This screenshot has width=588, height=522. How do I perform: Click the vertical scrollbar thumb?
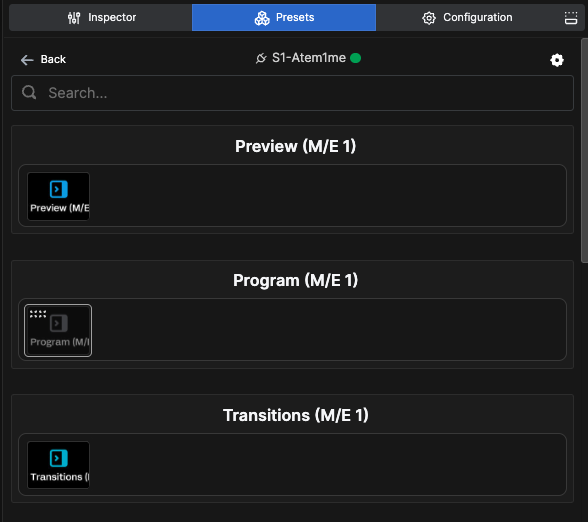pyautogui.click(x=584, y=150)
